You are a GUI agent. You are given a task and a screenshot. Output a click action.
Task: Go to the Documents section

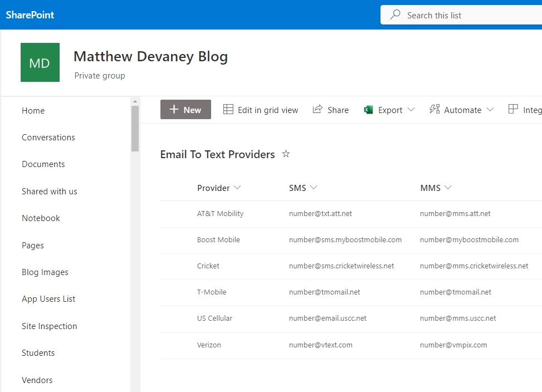coord(43,164)
